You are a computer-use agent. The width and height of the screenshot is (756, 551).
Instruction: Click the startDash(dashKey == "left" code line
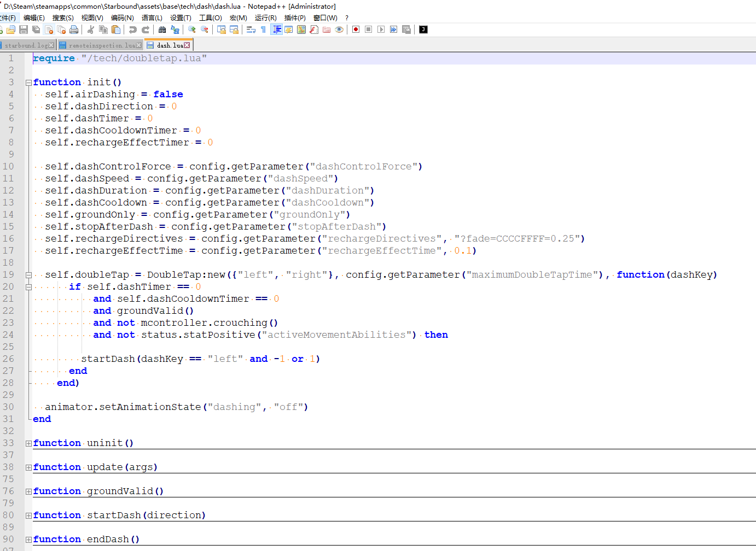pos(200,359)
